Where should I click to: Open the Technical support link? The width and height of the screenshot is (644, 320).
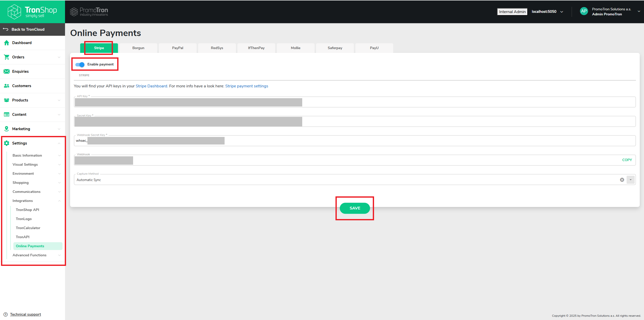pyautogui.click(x=25, y=314)
